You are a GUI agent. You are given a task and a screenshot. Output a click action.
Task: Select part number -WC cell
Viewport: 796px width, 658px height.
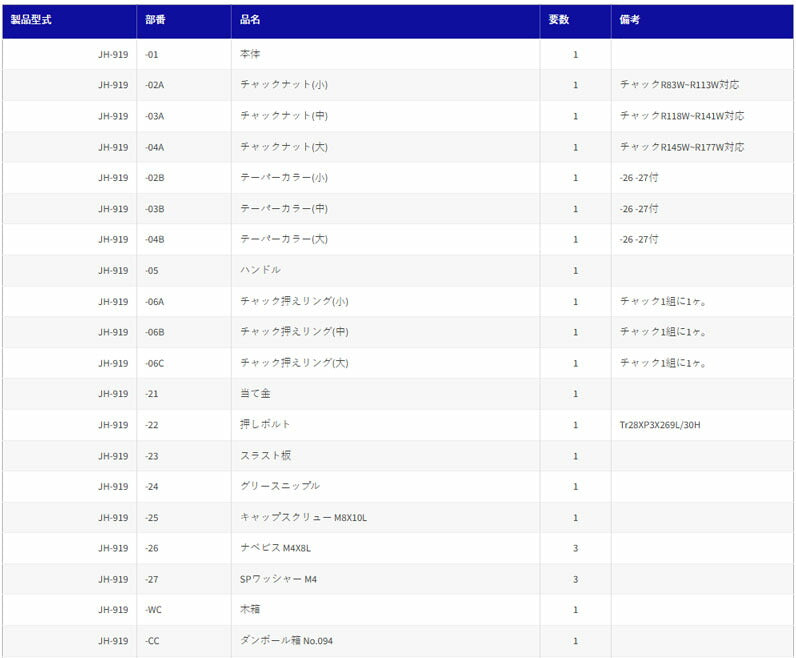(184, 610)
